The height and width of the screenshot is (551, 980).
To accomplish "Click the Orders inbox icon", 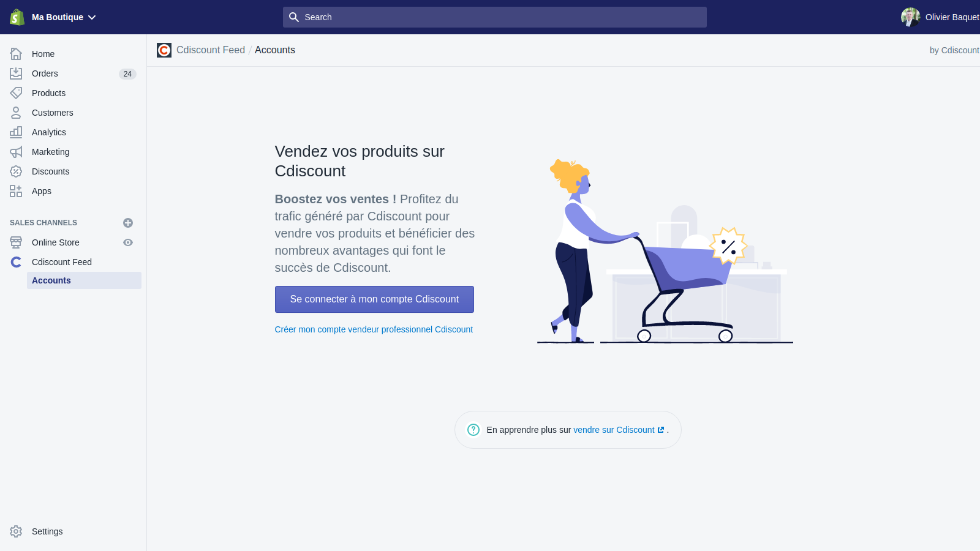I will click(16, 73).
